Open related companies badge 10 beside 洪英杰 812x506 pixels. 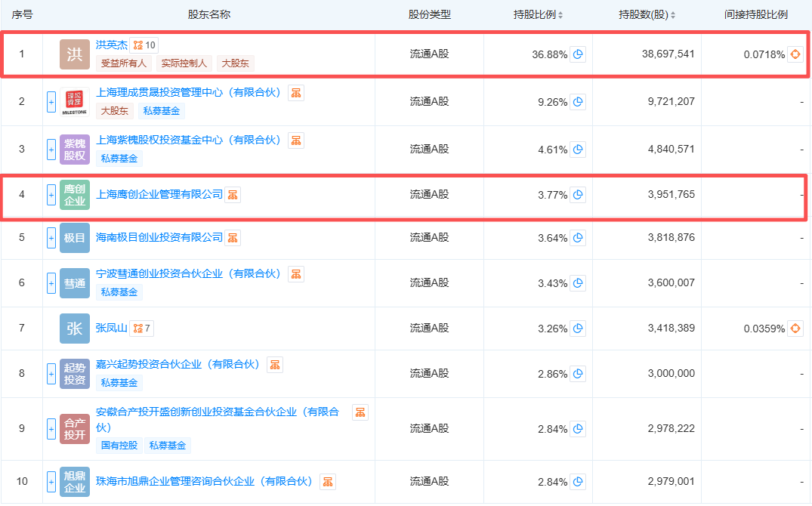pos(144,45)
